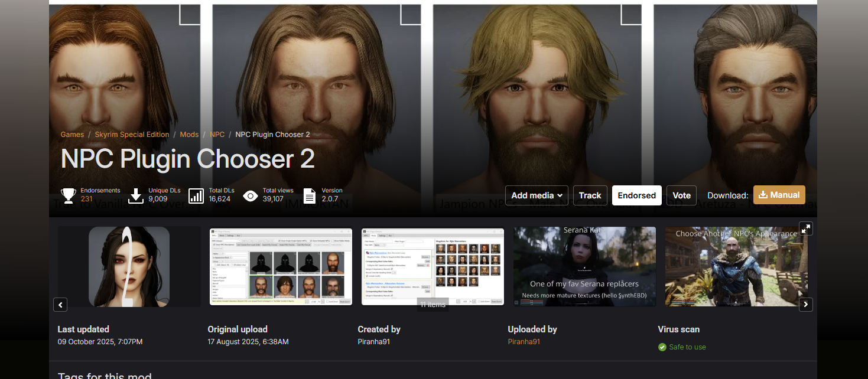The image size is (868, 379).
Task: Click the Virus scan label
Action: pyautogui.click(x=679, y=329)
